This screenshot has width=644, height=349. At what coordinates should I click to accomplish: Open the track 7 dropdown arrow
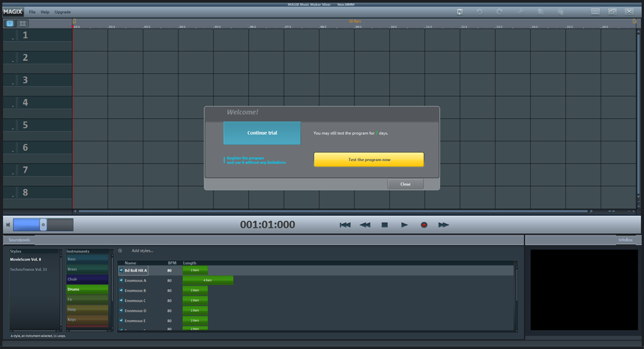click(13, 174)
